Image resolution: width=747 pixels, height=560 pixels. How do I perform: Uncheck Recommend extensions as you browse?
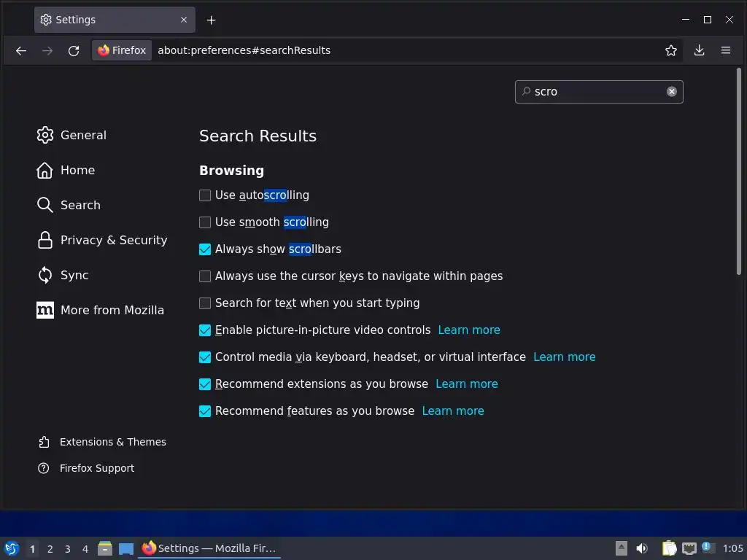pyautogui.click(x=205, y=384)
